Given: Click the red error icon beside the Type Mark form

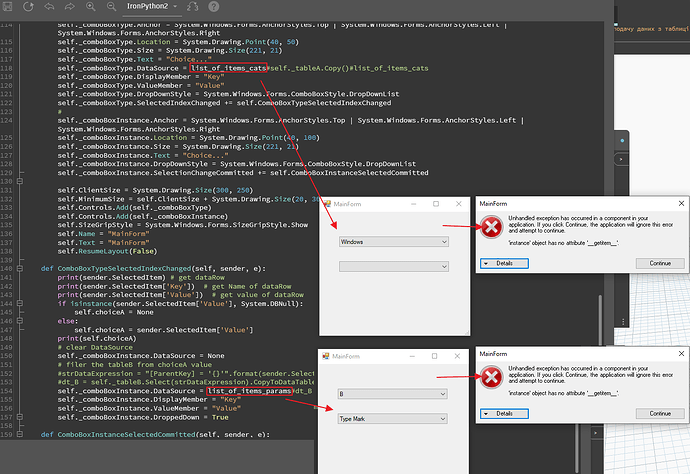Looking at the screenshot, I should point(491,377).
